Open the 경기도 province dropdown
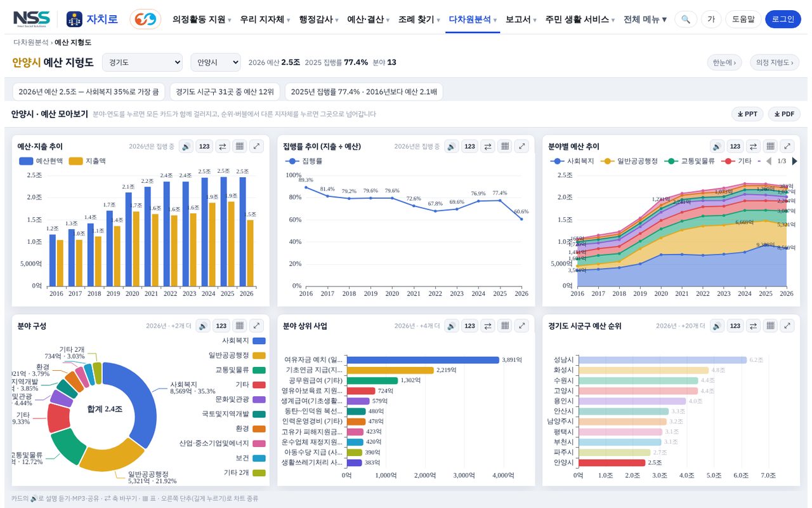 [142, 62]
